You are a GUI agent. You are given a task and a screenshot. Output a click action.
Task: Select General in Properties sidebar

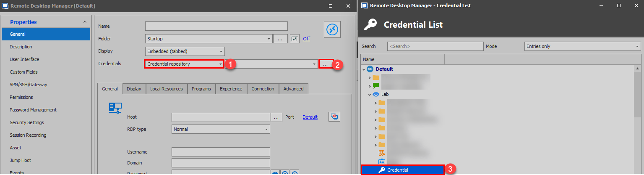[46, 34]
